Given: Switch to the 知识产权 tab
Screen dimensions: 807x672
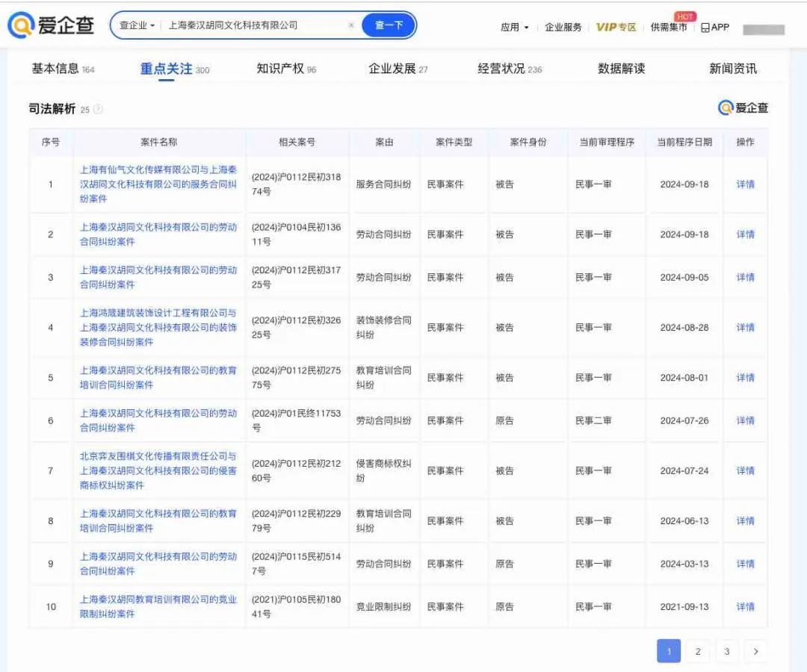Looking at the screenshot, I should click(286, 69).
